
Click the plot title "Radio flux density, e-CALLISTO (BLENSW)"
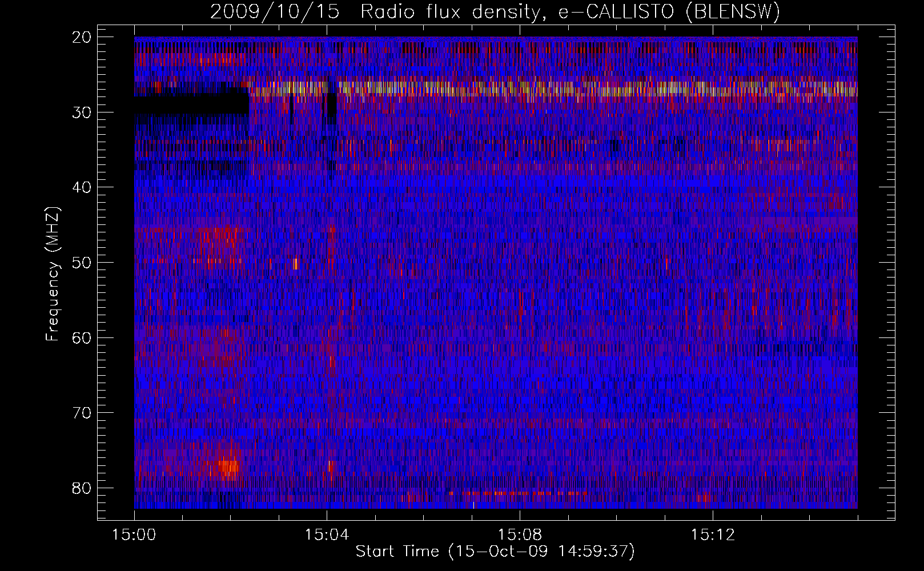point(570,11)
